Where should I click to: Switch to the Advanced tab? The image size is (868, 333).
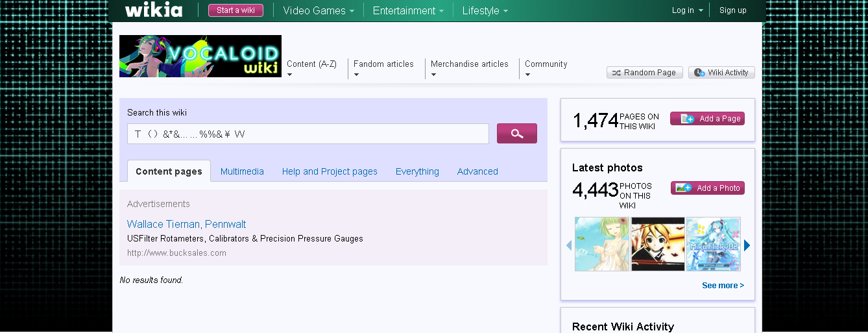[x=477, y=171]
